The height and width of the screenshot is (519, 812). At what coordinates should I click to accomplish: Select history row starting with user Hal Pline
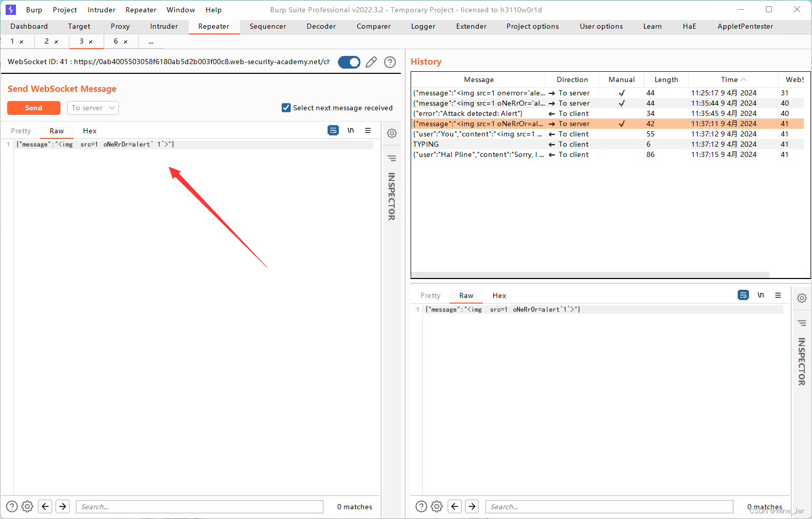click(x=608, y=154)
